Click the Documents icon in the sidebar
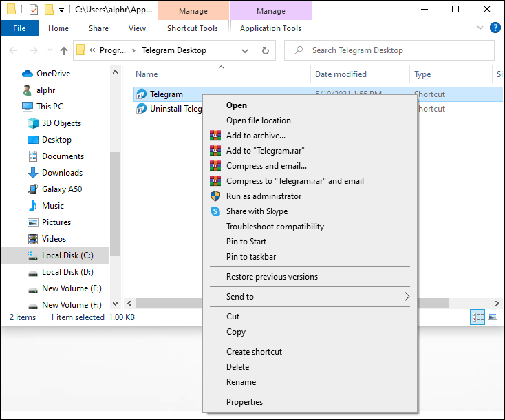This screenshot has height=420, width=505. pos(33,156)
